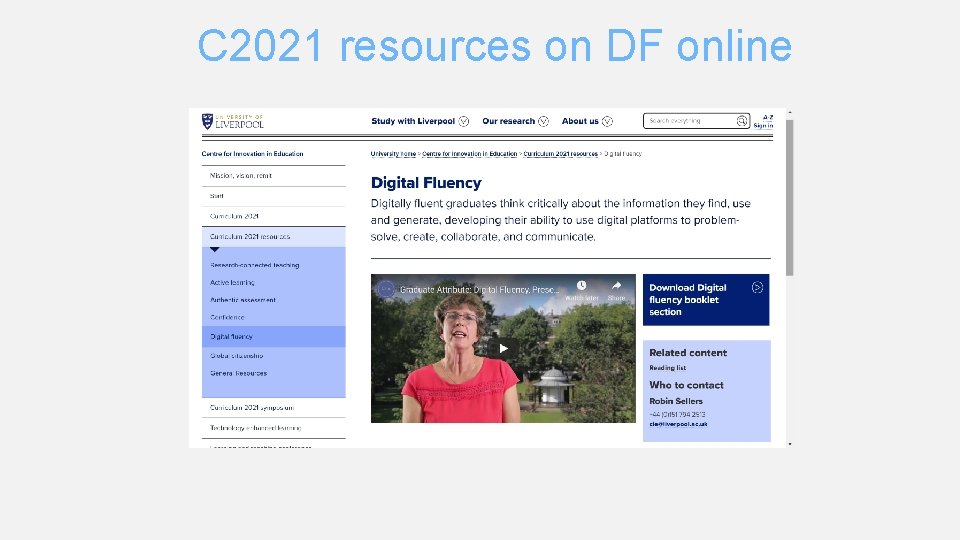Open the A-Z link
The width and height of the screenshot is (960, 540).
[768, 117]
